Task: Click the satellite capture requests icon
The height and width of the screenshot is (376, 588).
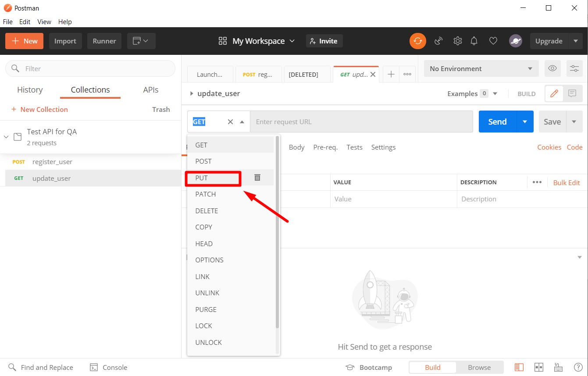Action: point(438,41)
